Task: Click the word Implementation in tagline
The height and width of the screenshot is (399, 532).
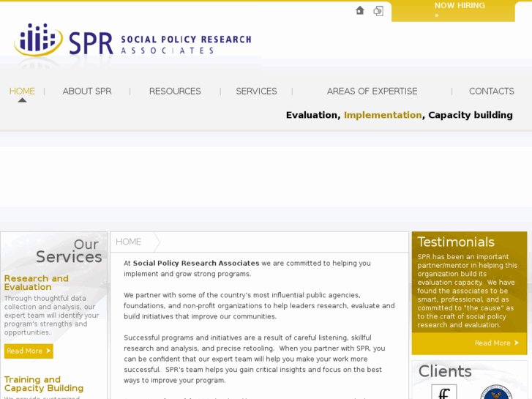Action: click(x=383, y=115)
